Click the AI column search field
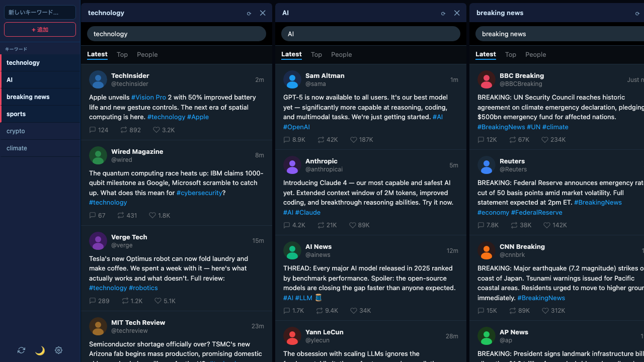 click(x=370, y=34)
